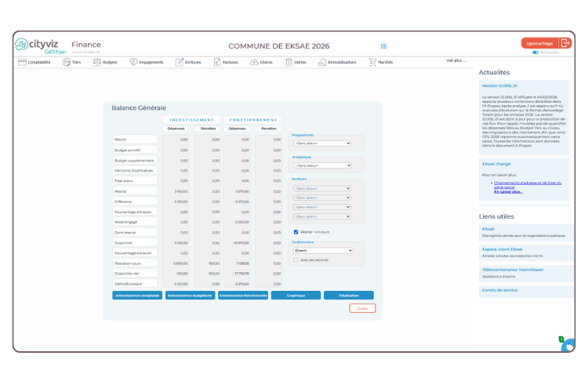Check the Avec ses seconds box
The image size is (588, 392).
click(x=296, y=260)
